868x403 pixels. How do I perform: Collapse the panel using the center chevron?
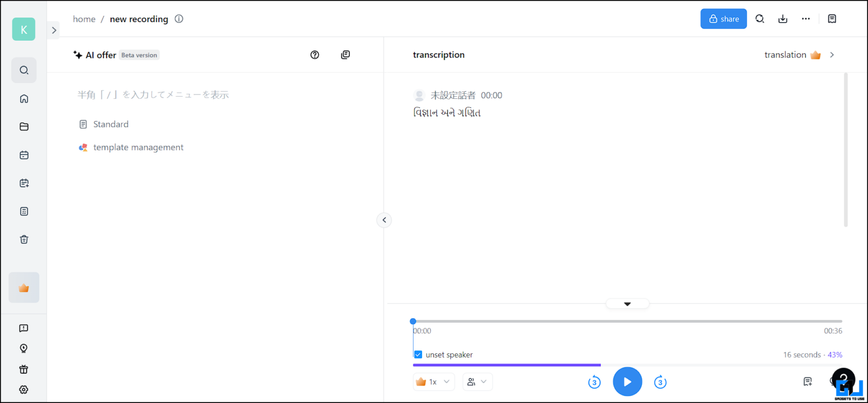pyautogui.click(x=384, y=220)
